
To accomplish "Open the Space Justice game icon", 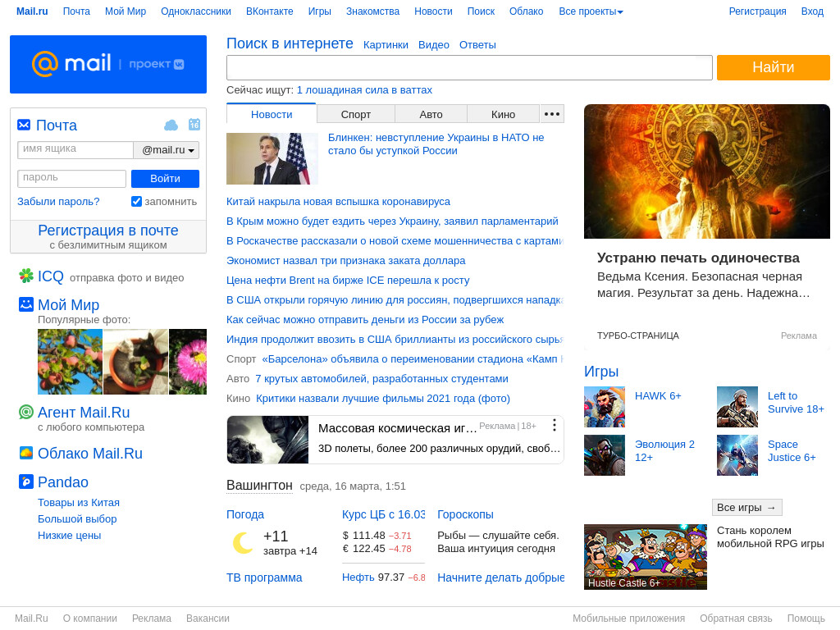I will [x=737, y=455].
